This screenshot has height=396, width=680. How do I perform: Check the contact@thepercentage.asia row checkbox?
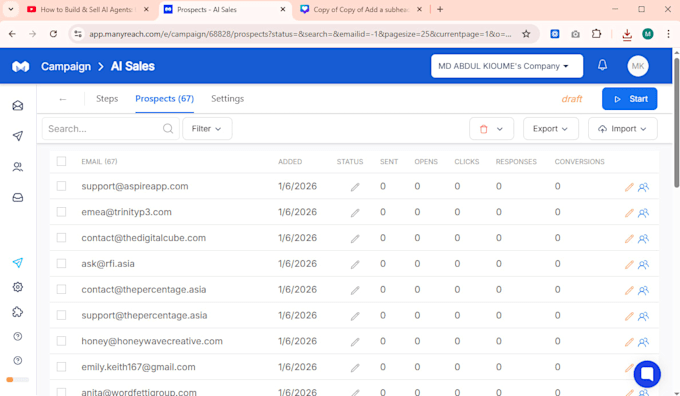coord(62,289)
